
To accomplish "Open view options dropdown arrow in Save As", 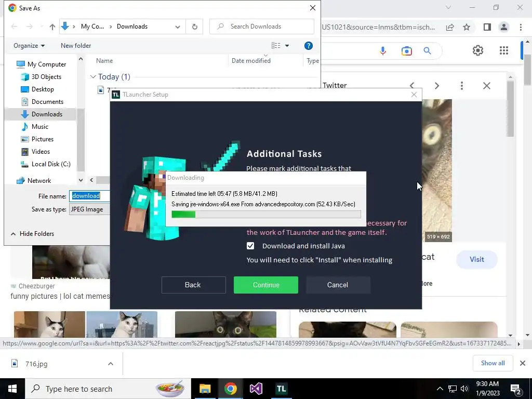I will [287, 46].
